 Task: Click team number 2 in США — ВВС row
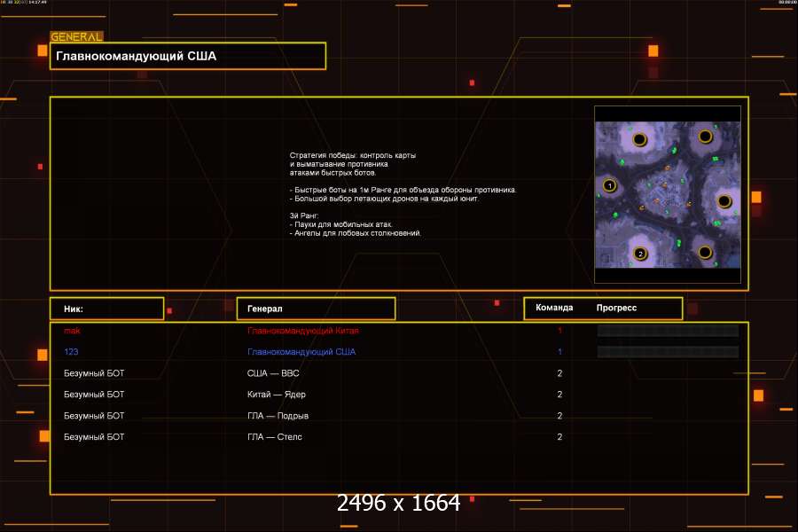pos(559,373)
